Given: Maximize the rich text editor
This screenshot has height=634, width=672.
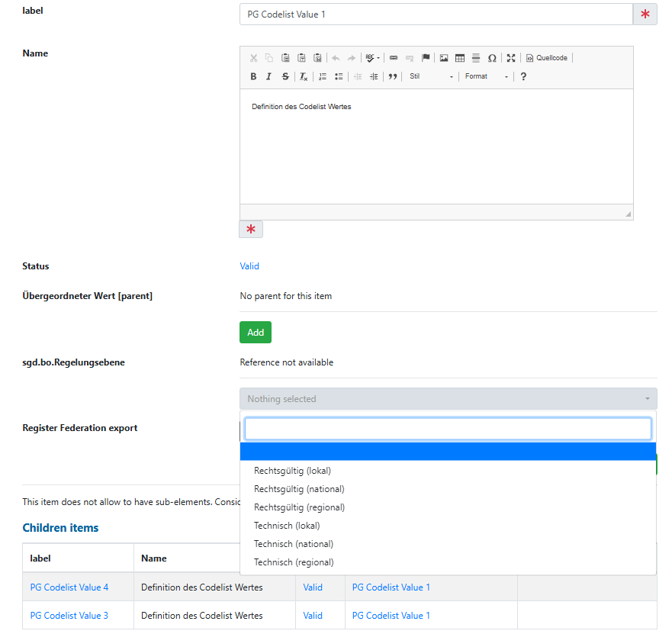Looking at the screenshot, I should [x=511, y=58].
